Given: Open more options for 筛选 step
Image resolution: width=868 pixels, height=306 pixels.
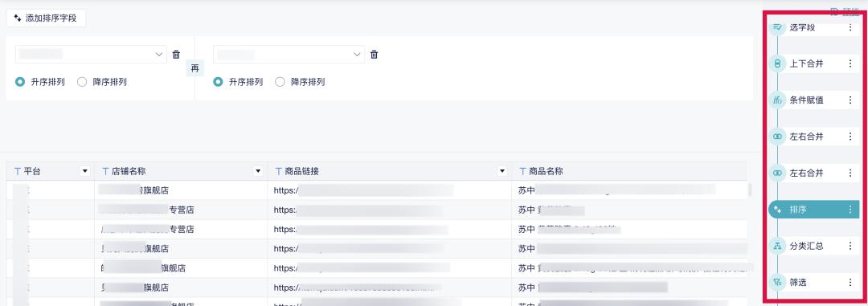Looking at the screenshot, I should point(850,283).
